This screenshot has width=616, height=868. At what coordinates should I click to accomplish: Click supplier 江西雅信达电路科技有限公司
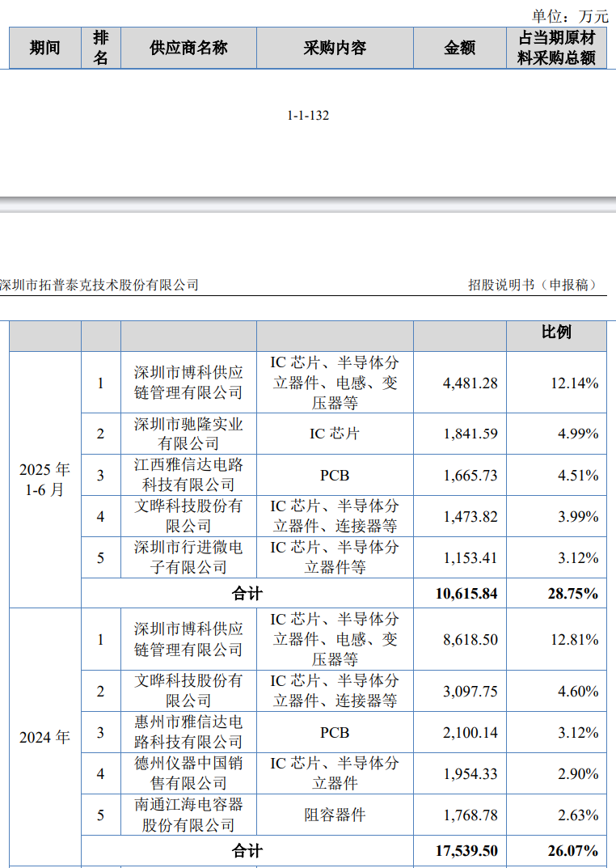pos(188,475)
